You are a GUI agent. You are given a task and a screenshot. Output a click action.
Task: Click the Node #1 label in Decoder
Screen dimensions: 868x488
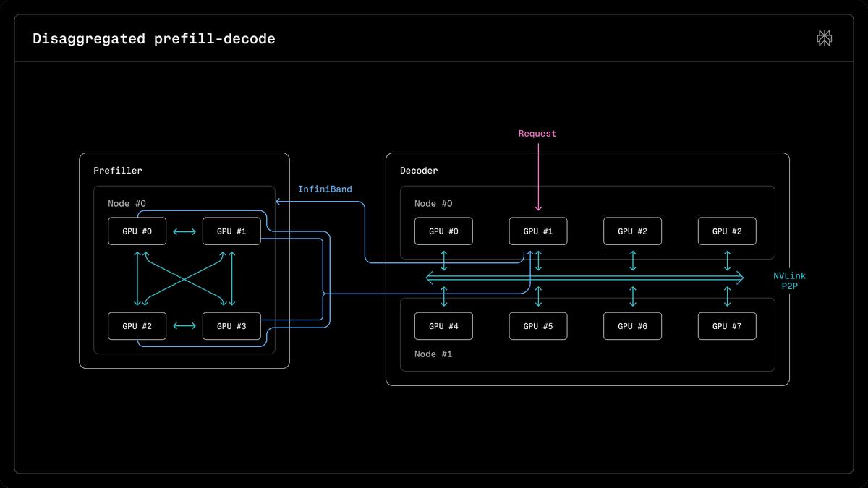(434, 354)
